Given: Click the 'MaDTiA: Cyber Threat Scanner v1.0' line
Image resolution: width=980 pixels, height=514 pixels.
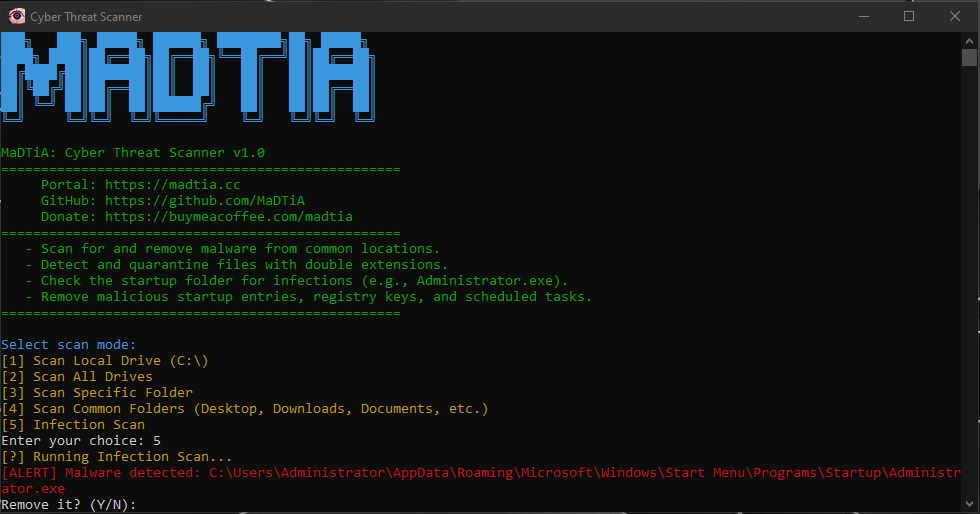Looking at the screenshot, I should point(133,153).
